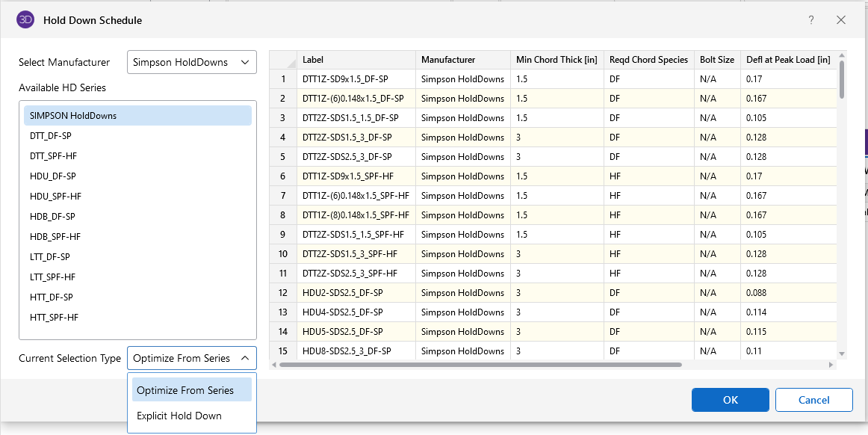Image resolution: width=868 pixels, height=435 pixels.
Task: Click the Label column header
Action: [x=356, y=60]
